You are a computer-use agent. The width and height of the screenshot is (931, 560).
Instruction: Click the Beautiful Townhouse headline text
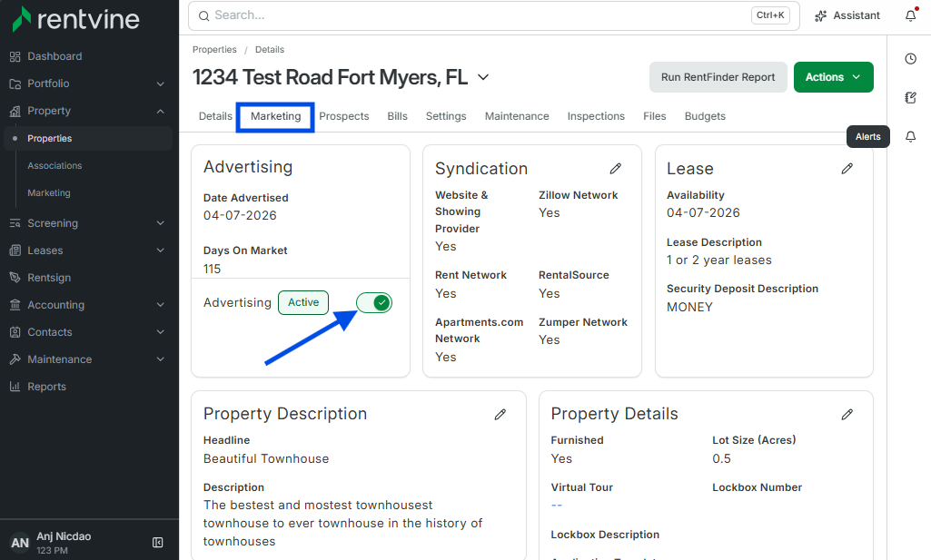[266, 459]
